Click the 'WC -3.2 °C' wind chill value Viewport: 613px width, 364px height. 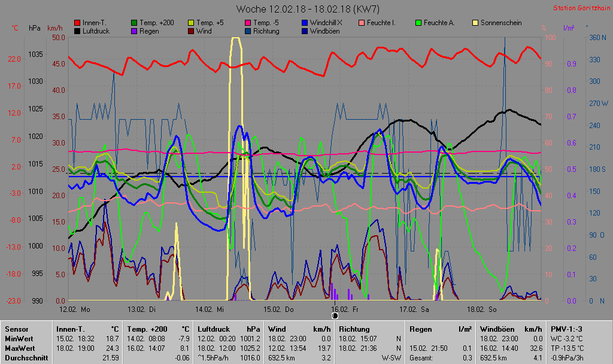pos(566,339)
